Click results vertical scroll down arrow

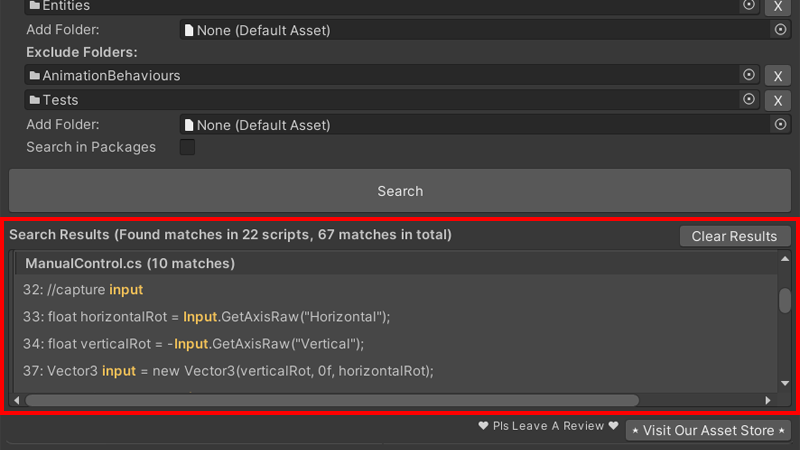tap(785, 384)
